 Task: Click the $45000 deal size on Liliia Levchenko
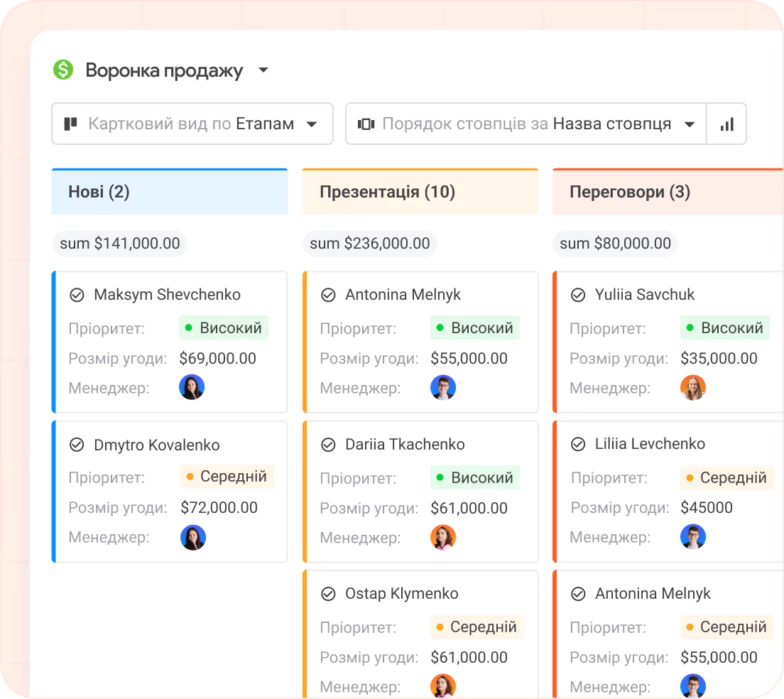(706, 507)
